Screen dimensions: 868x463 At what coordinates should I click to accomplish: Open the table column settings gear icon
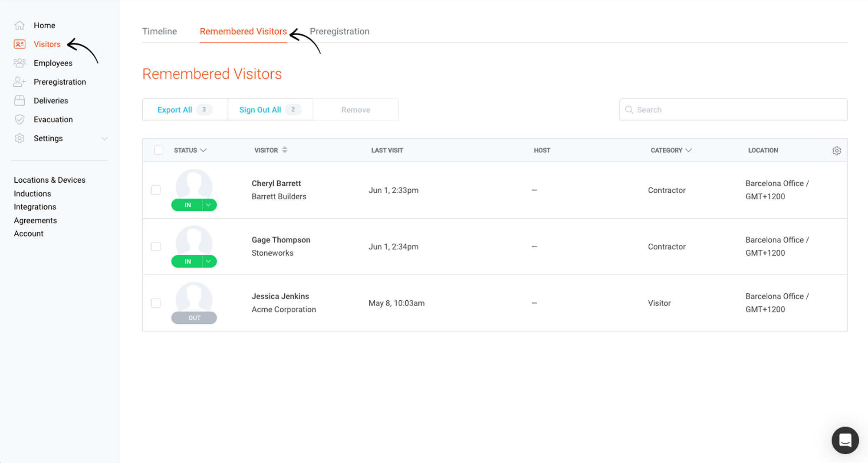(837, 150)
